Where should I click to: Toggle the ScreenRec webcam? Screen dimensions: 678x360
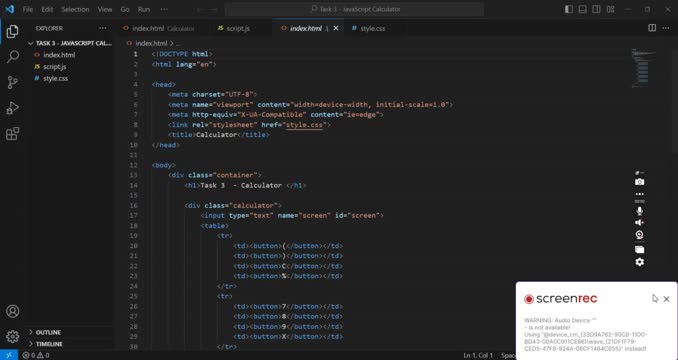[x=640, y=235]
